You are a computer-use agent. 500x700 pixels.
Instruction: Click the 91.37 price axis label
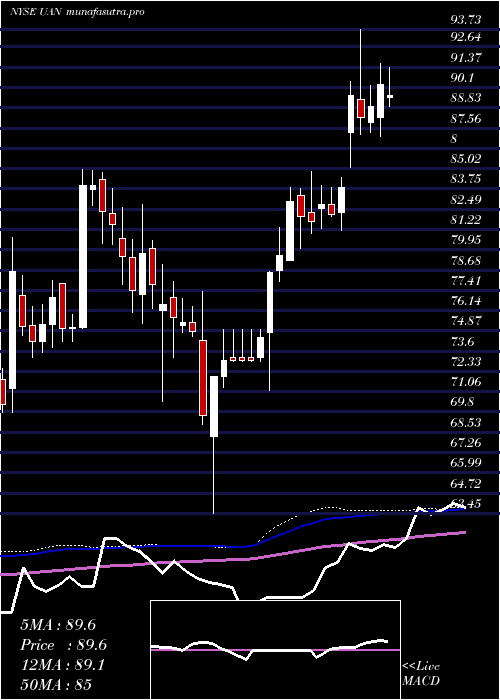(466, 58)
